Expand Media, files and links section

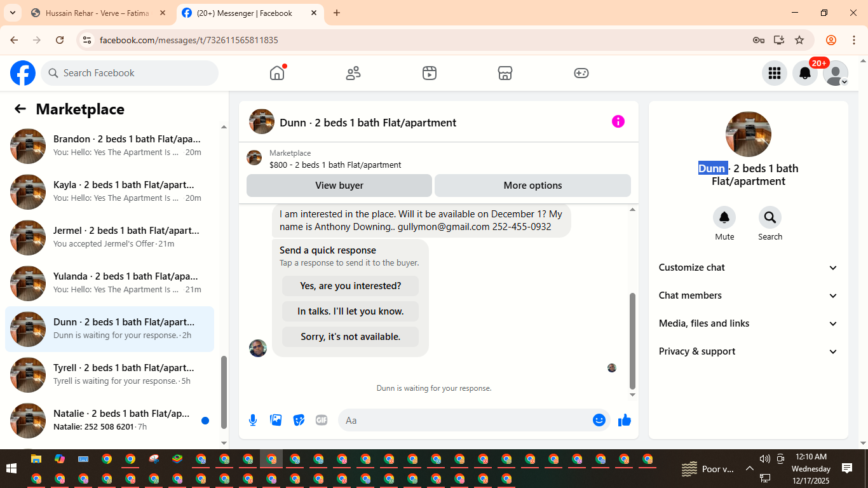pos(749,323)
